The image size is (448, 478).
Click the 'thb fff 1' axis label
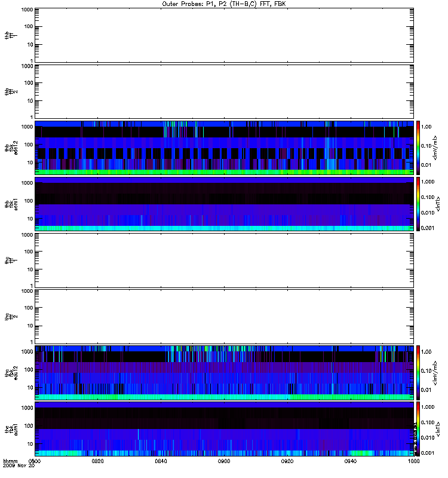[x=11, y=35]
